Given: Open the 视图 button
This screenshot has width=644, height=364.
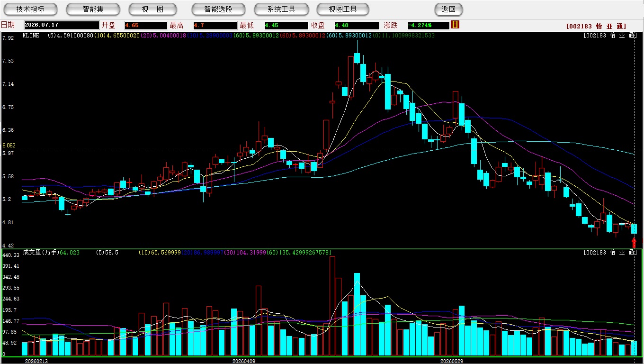Looking at the screenshot, I should click(x=152, y=9).
